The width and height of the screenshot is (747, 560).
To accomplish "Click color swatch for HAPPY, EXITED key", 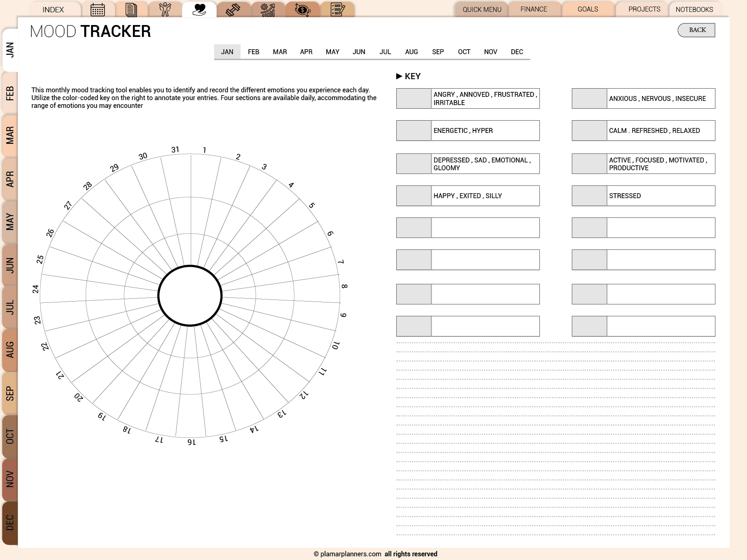I will point(414,196).
